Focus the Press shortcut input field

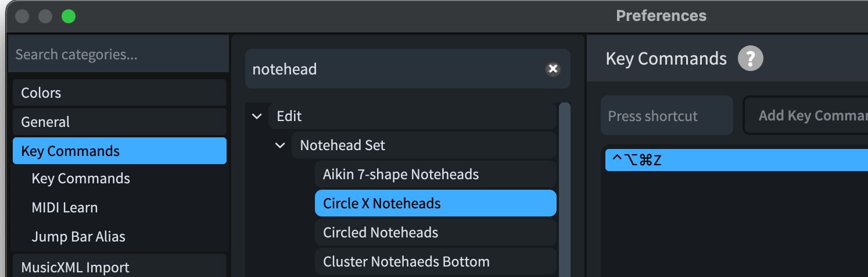[666, 116]
